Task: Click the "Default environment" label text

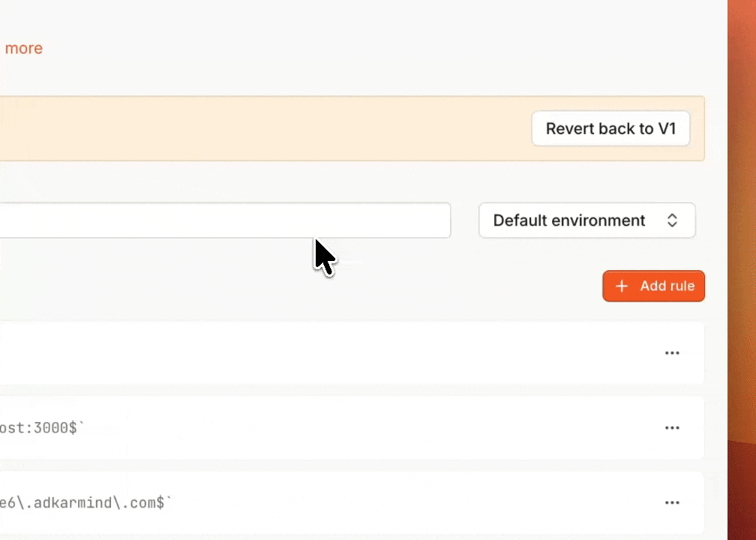Action: [568, 220]
